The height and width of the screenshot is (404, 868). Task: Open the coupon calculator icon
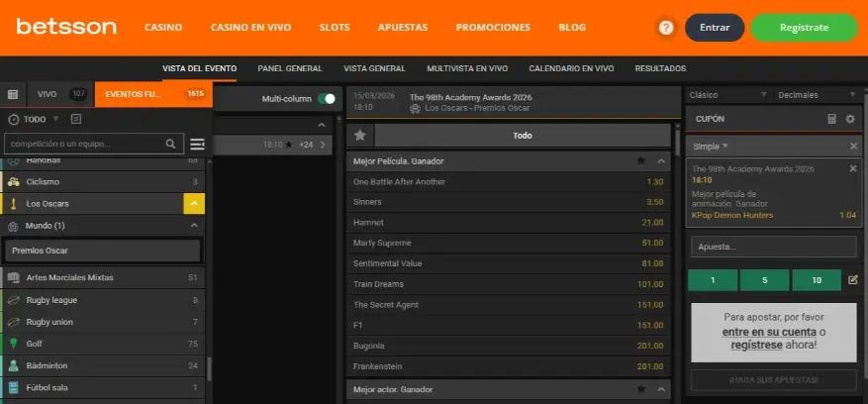(x=831, y=119)
